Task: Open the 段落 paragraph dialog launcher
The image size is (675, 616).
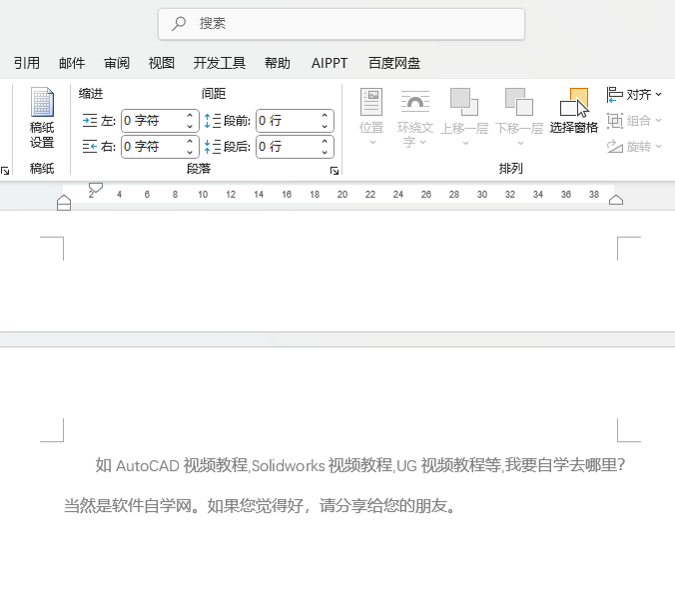Action: pyautogui.click(x=335, y=171)
